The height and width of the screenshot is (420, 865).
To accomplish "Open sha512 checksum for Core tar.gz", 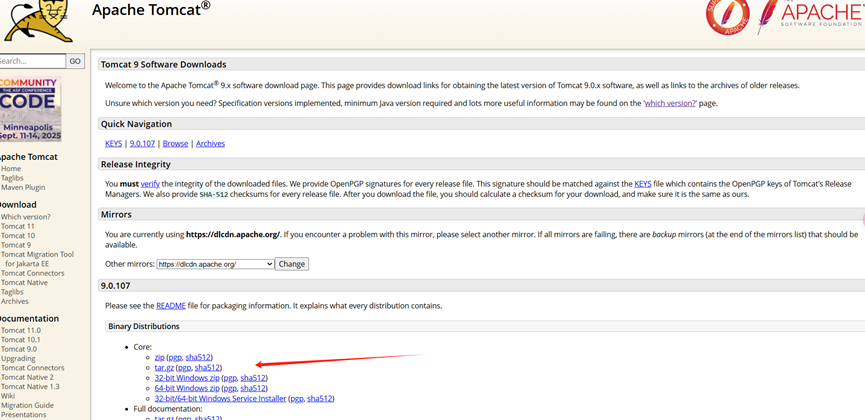I will point(207,368).
